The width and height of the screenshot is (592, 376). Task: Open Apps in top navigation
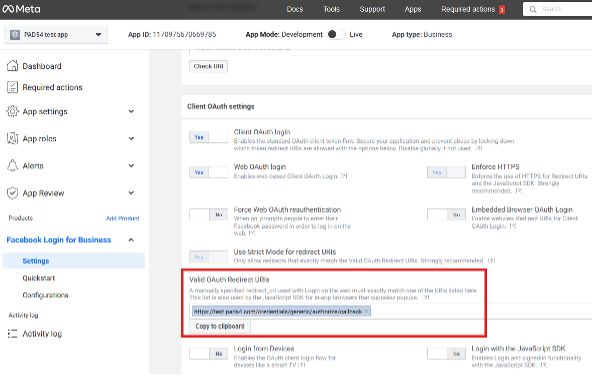coord(413,9)
